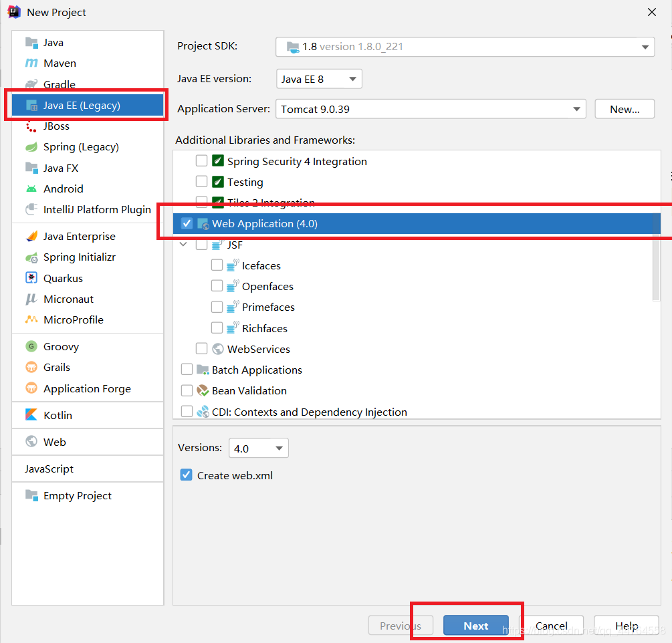Check the Richfaces checkbox
This screenshot has height=643, width=672.
[x=217, y=328]
